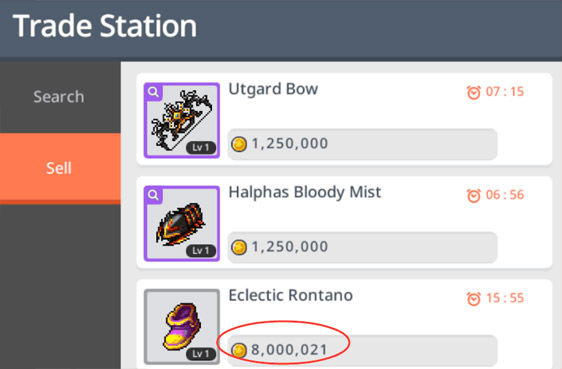Select the Eclectic Rontano listing name
562x369 pixels.
click(291, 296)
